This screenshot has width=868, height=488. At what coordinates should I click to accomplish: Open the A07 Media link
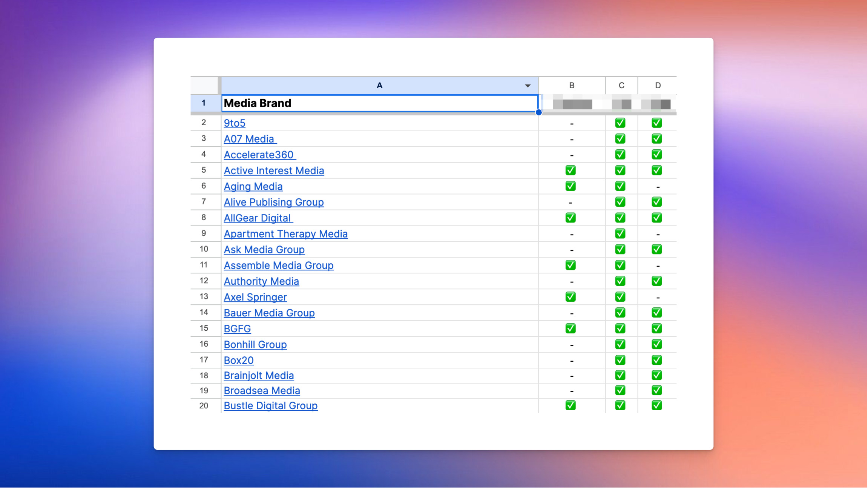point(250,139)
